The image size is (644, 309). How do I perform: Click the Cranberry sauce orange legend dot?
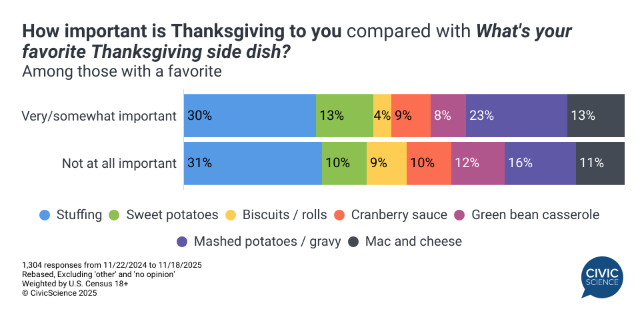339,215
